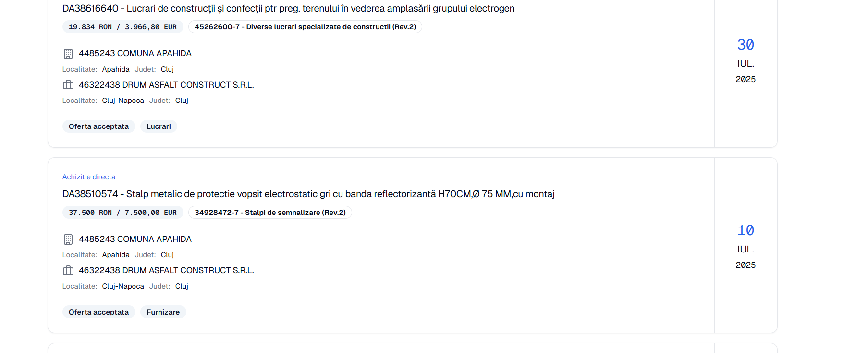The image size is (868, 353).
Task: Click the 10 IUL. 2025 date panel
Action: click(x=746, y=246)
